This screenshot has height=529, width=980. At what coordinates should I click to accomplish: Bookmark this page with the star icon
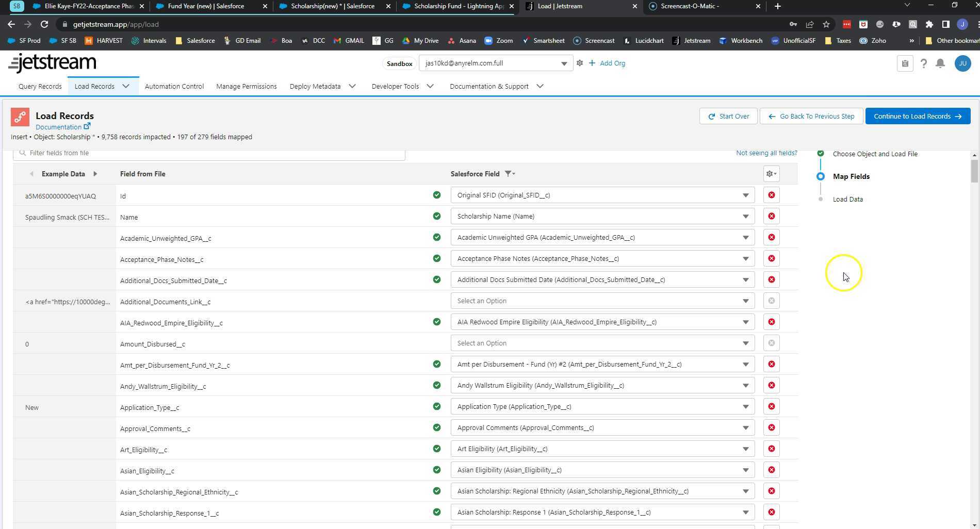click(826, 24)
